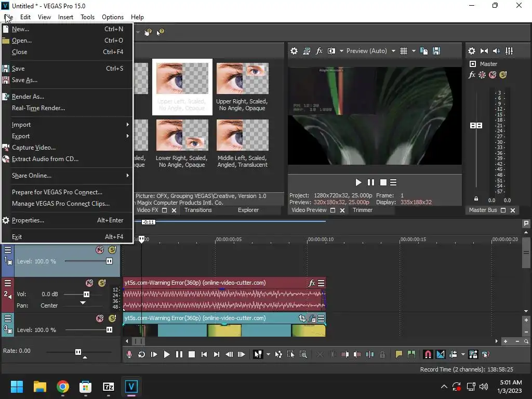Solo the Master bus
The height and width of the screenshot is (399, 532).
[x=503, y=75]
